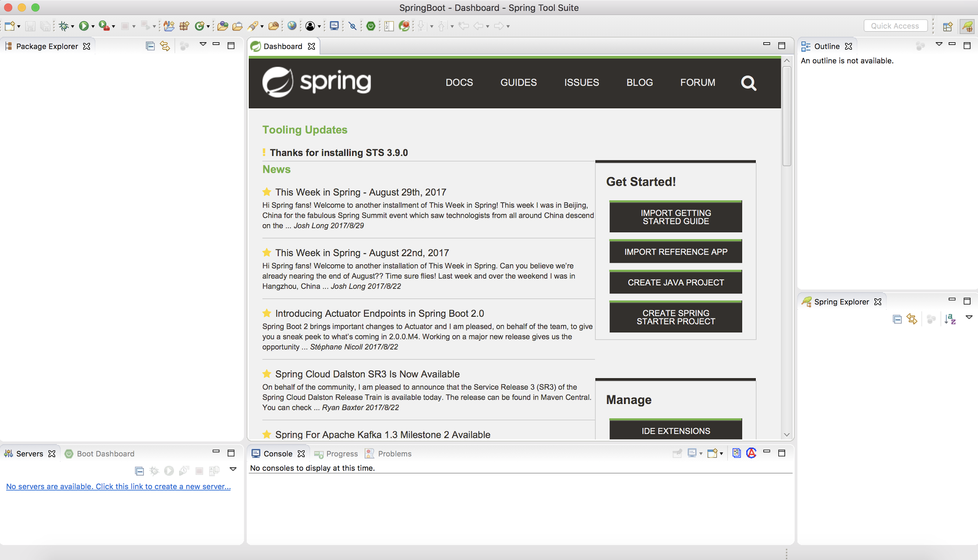Open the New wizard dropdown arrow

18,27
